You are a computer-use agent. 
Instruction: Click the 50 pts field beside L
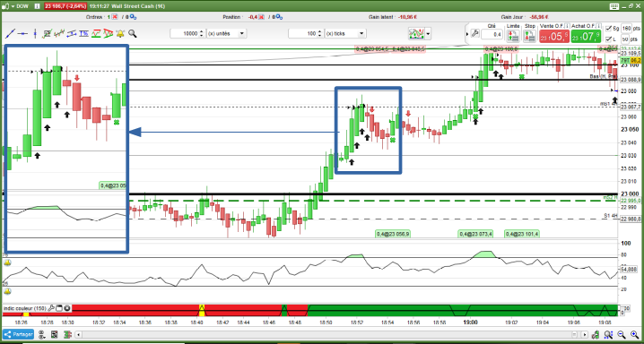[625, 39]
